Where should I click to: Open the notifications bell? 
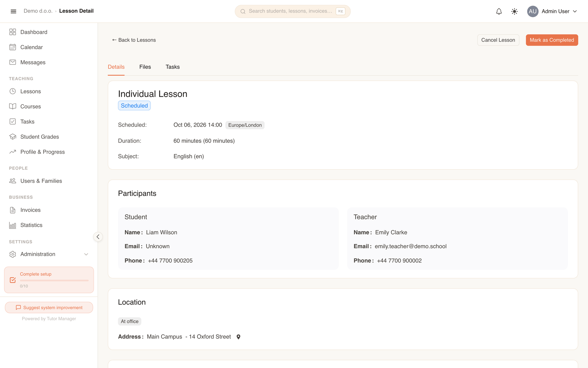click(x=499, y=11)
